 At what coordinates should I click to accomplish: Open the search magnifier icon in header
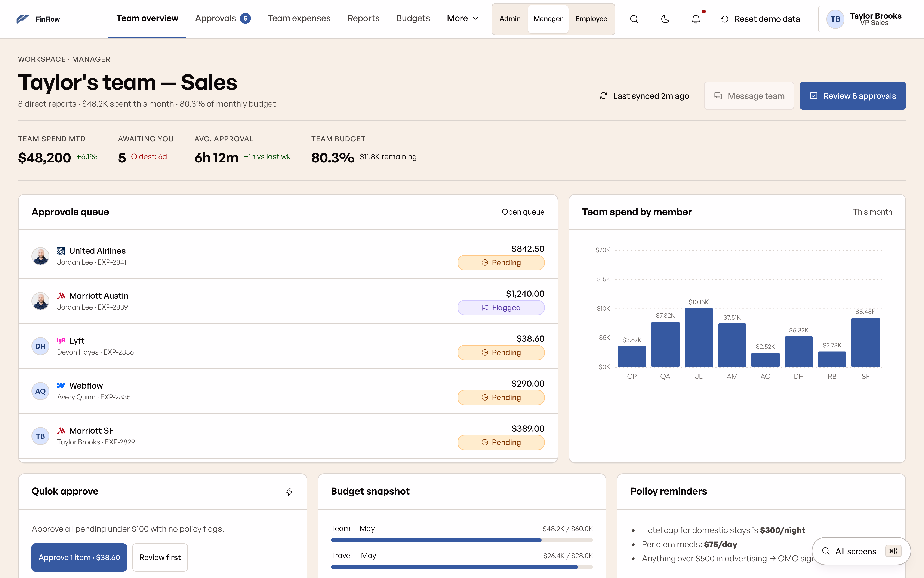(x=634, y=19)
